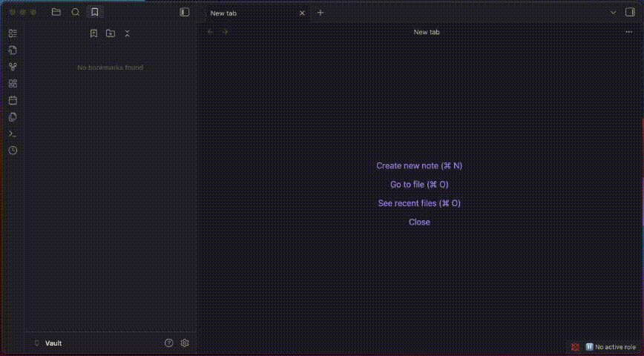
Task: Select the bookmarks tab icon
Action: [95, 13]
